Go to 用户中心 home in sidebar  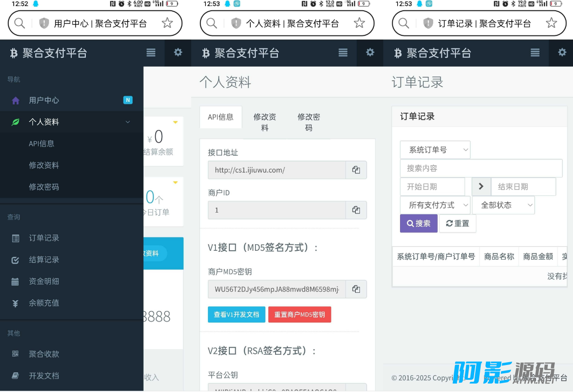tap(44, 100)
